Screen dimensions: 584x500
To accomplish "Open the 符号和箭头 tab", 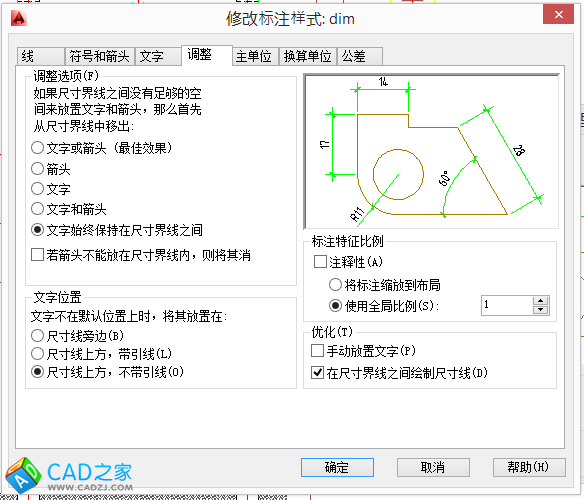I will click(x=99, y=56).
